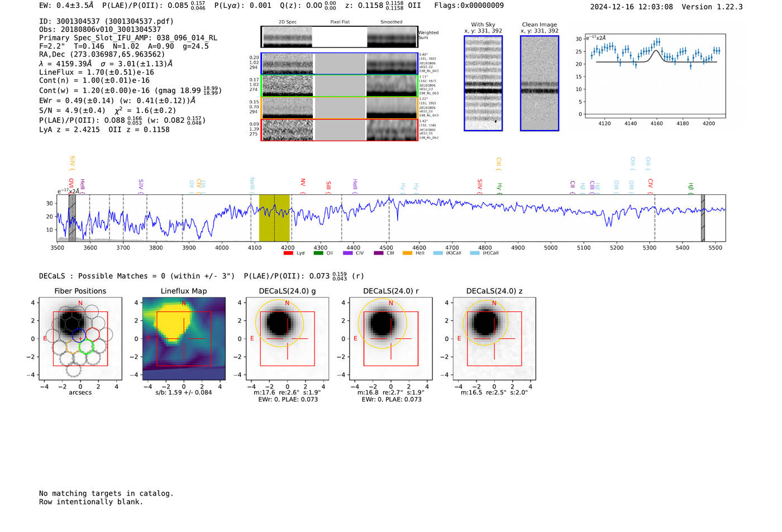This screenshot has height=532, width=782.
Task: Open the Lineflux Map image
Action: click(x=184, y=338)
